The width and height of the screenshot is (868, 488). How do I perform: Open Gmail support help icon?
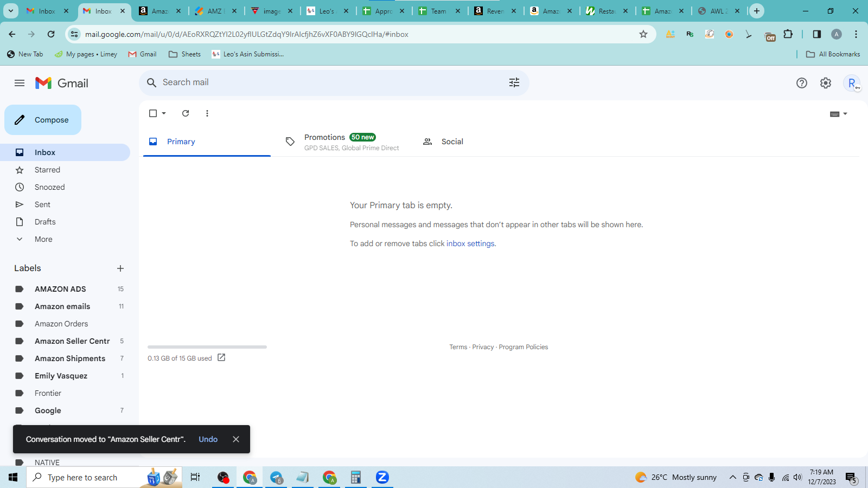pyautogui.click(x=802, y=83)
